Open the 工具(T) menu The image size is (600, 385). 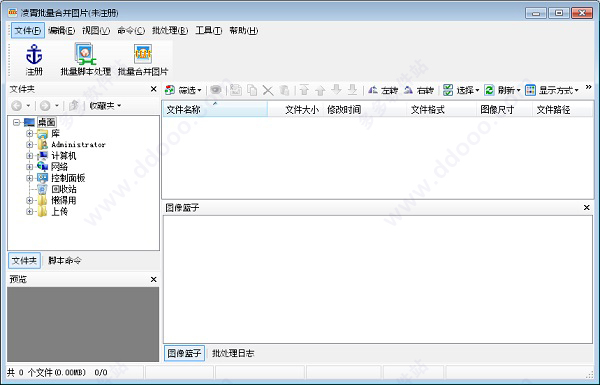point(209,31)
